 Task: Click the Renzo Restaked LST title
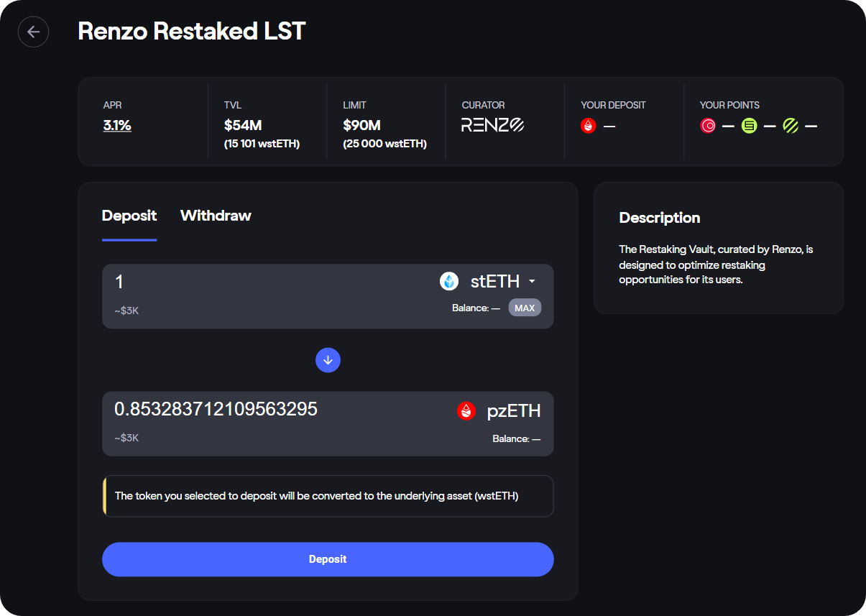click(192, 32)
